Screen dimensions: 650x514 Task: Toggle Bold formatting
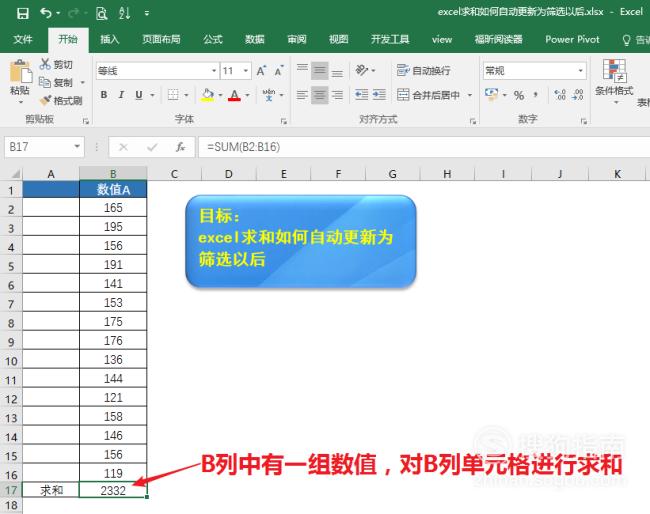[x=104, y=95]
